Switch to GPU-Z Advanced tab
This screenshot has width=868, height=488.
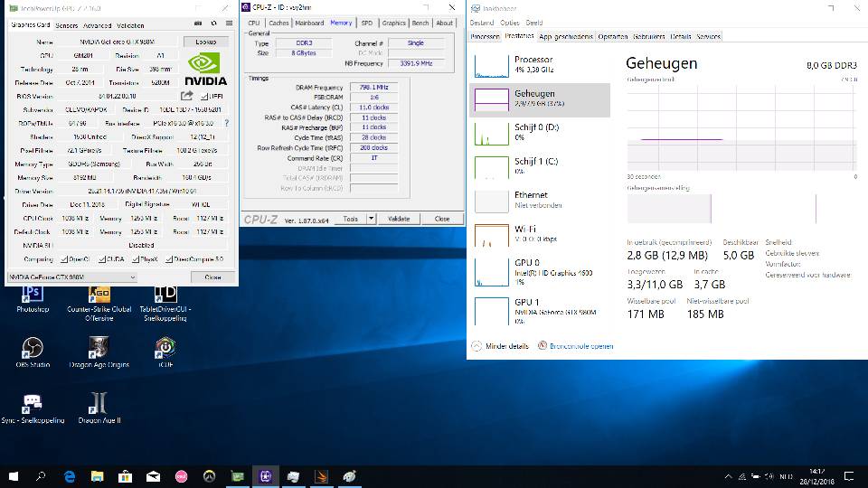(x=97, y=25)
